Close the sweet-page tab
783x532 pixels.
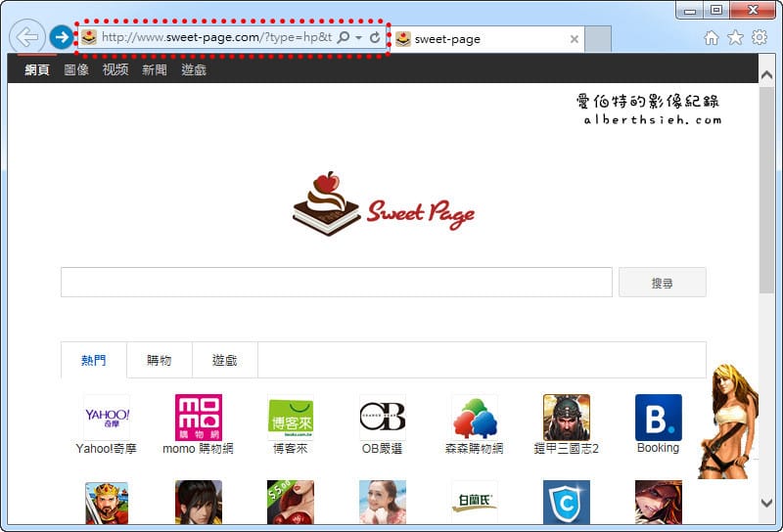coord(575,39)
